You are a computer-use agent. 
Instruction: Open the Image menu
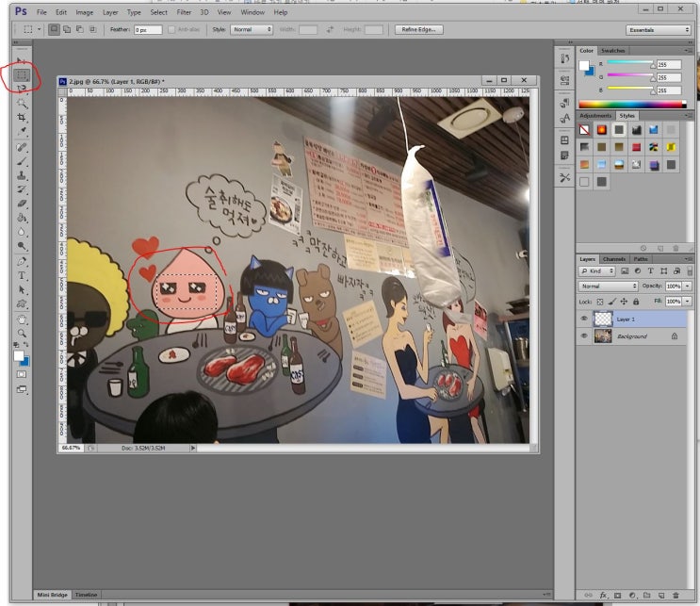click(85, 12)
